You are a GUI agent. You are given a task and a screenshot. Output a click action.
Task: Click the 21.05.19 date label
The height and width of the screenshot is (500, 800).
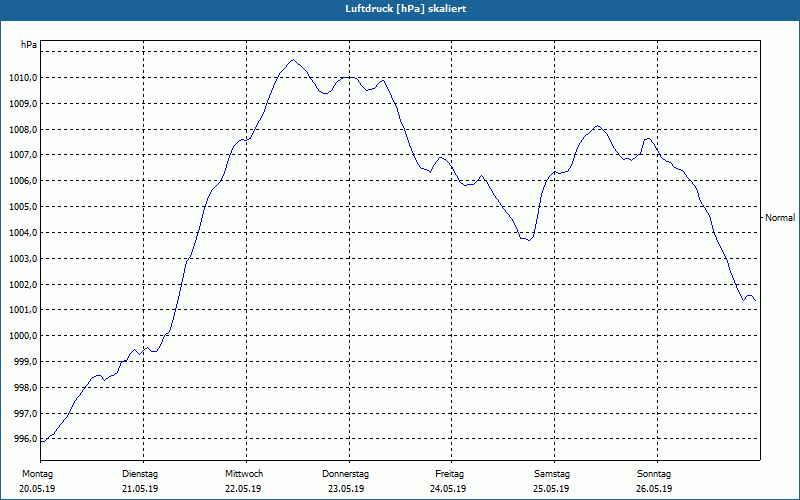[x=140, y=489]
